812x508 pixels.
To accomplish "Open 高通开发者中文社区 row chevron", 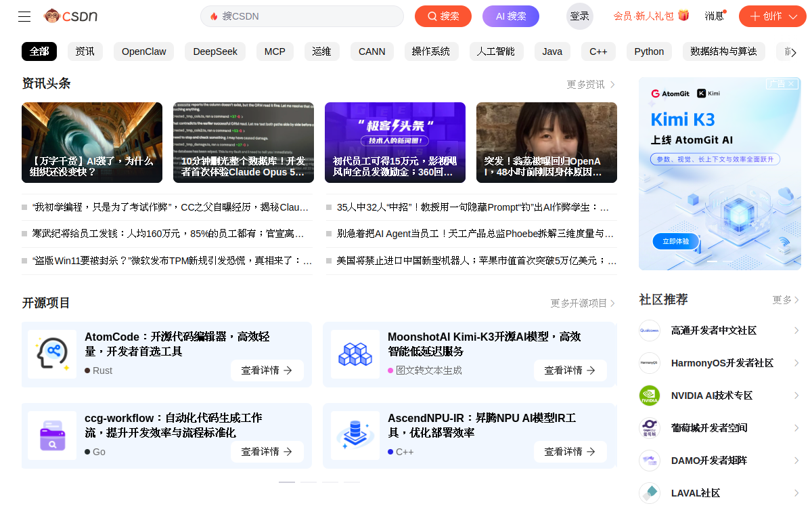I will pos(796,331).
